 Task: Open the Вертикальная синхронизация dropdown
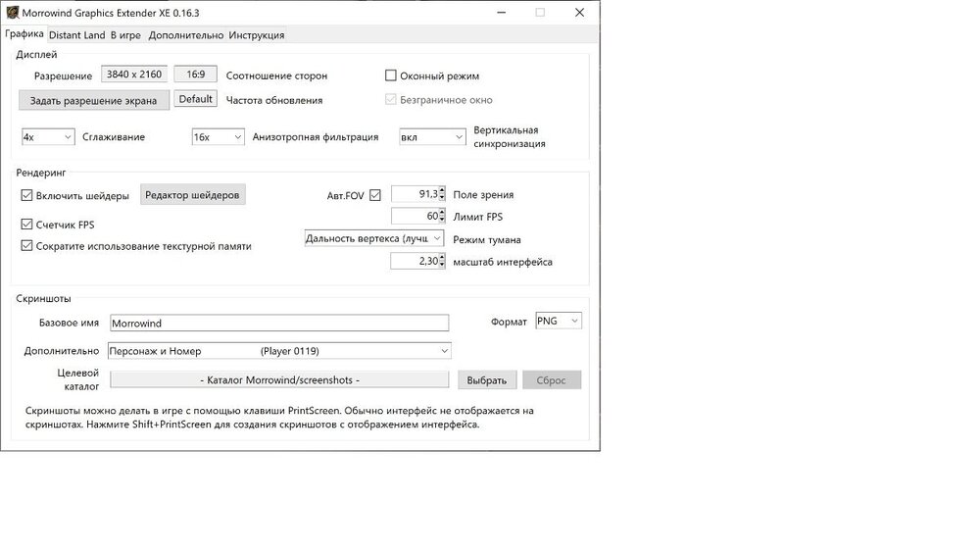click(431, 137)
